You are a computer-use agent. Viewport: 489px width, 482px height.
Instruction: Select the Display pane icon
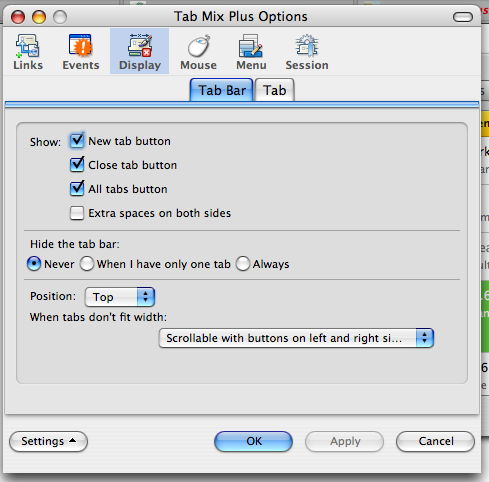point(140,51)
